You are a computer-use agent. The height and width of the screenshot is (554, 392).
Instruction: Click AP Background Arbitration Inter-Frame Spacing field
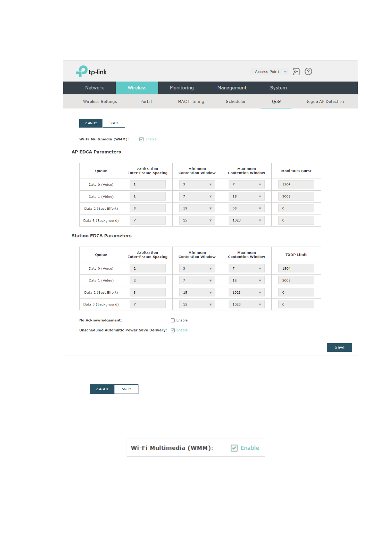[x=148, y=220]
